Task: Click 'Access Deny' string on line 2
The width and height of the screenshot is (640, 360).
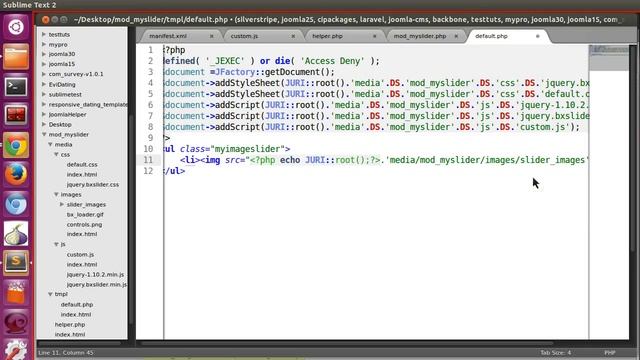Action: 332,61
